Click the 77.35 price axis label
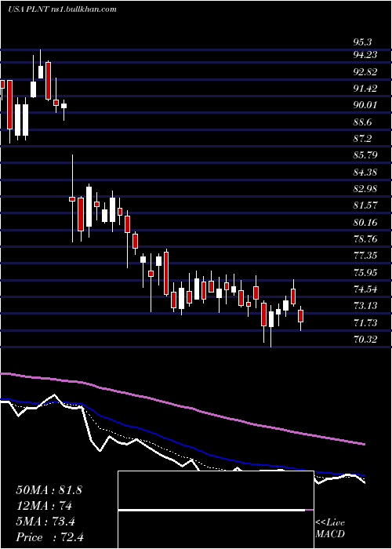Image resolution: width=392 pixels, height=549 pixels. click(366, 256)
